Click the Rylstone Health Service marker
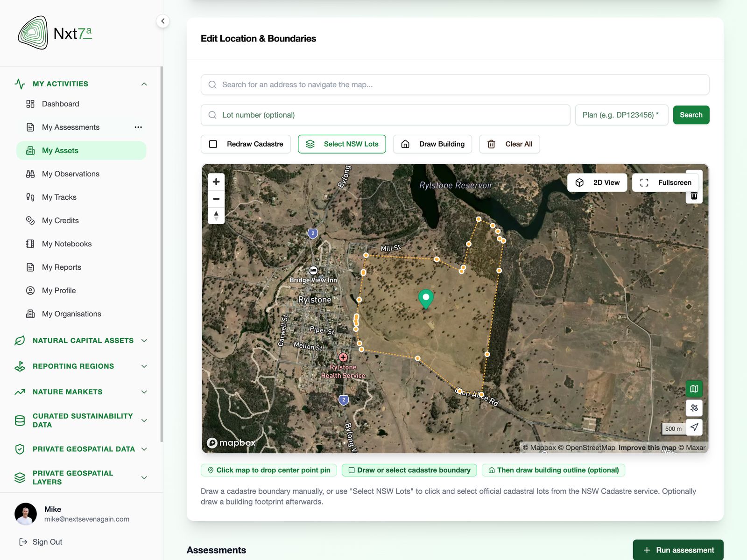Viewport: 747px width, 560px height. pyautogui.click(x=343, y=357)
